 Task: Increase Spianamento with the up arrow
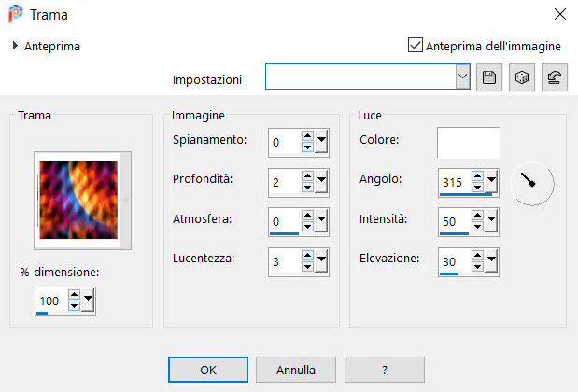pos(307,136)
